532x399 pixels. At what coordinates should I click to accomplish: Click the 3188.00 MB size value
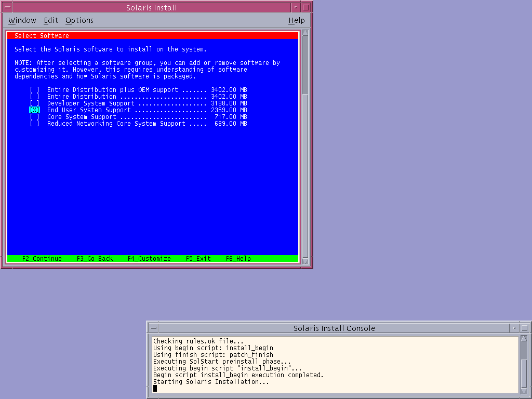coord(229,103)
